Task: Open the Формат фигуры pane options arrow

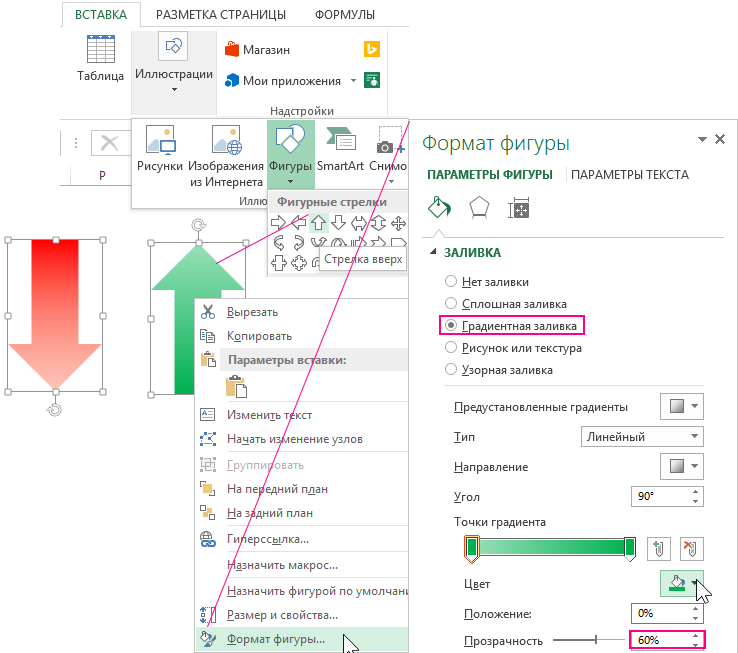Action: point(702,139)
